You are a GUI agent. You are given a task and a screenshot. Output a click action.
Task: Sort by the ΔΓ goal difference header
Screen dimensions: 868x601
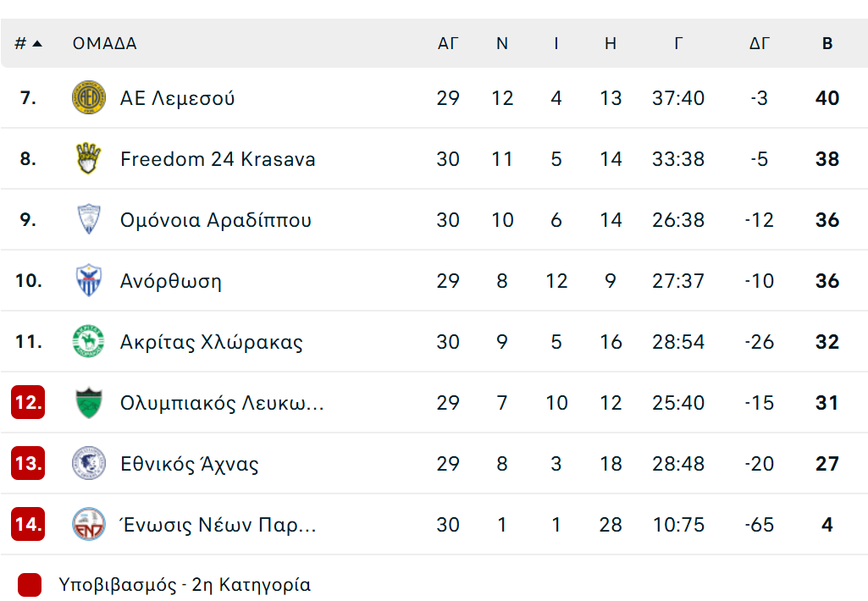[760, 44]
